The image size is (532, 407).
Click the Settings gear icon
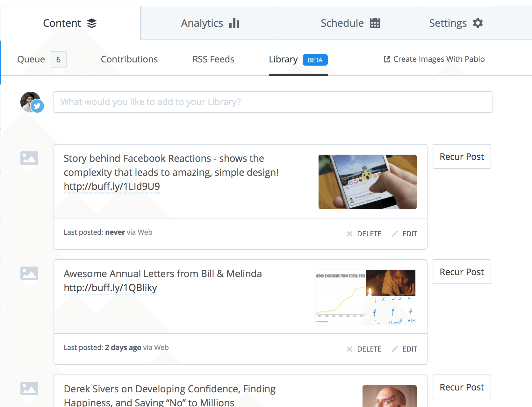[478, 23]
